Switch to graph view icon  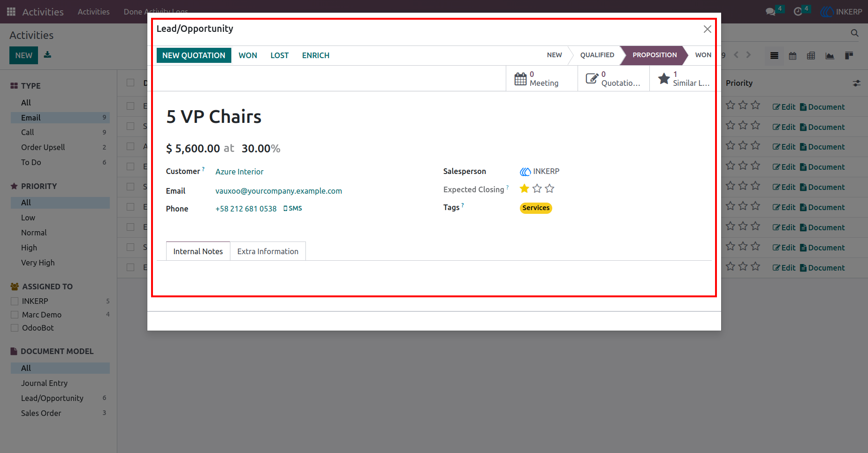(x=830, y=56)
